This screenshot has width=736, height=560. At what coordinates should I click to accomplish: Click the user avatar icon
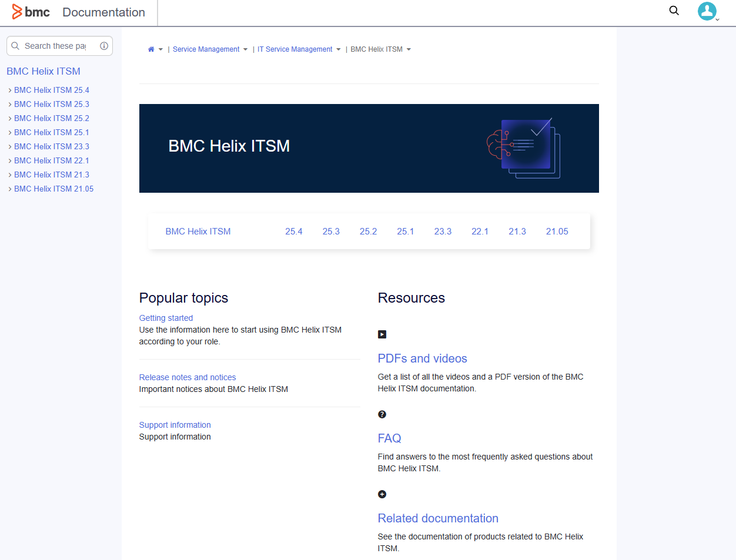[707, 11]
